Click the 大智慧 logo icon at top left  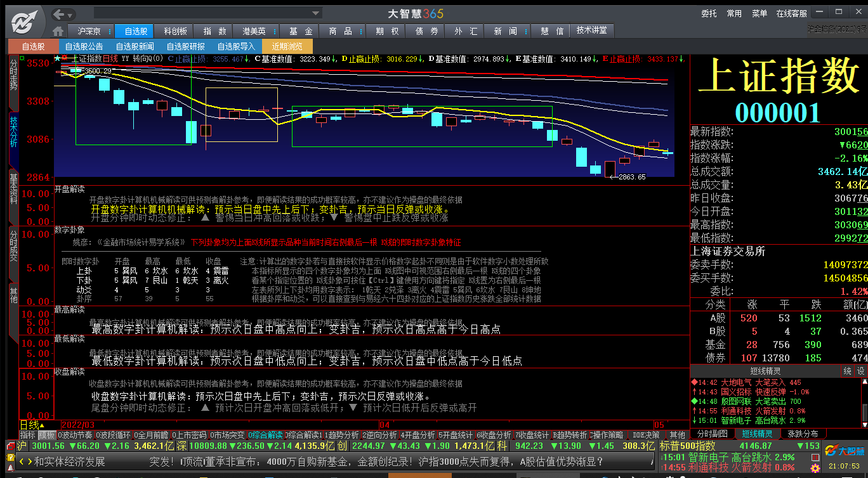[23, 21]
